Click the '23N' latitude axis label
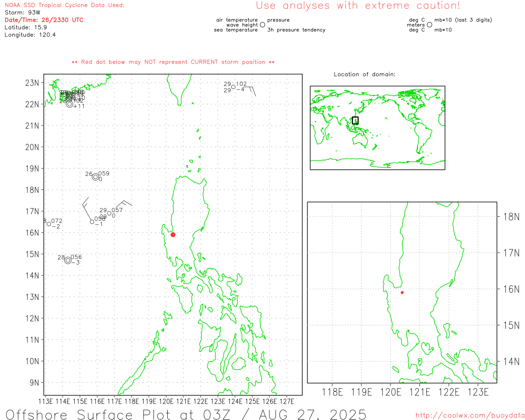 coord(32,83)
